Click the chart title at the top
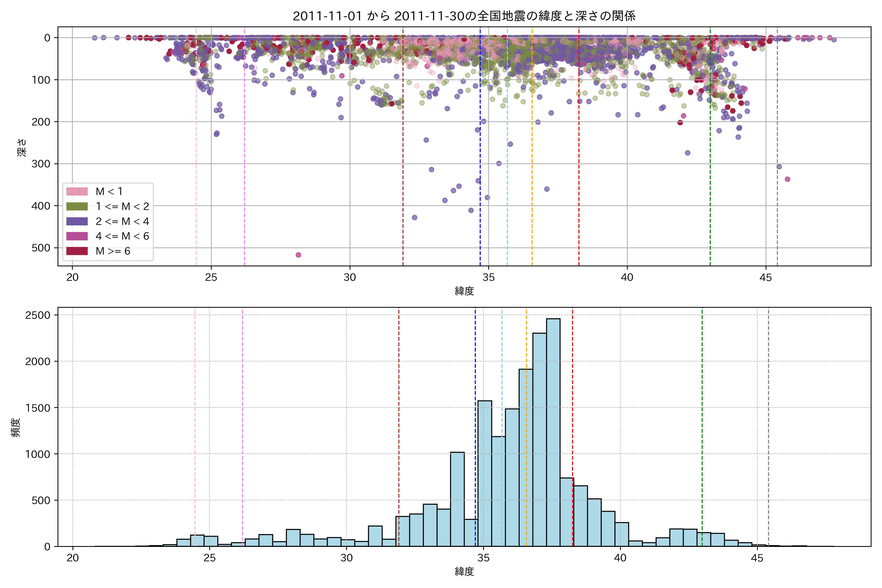Viewport: 882px width, 588px height. point(464,16)
